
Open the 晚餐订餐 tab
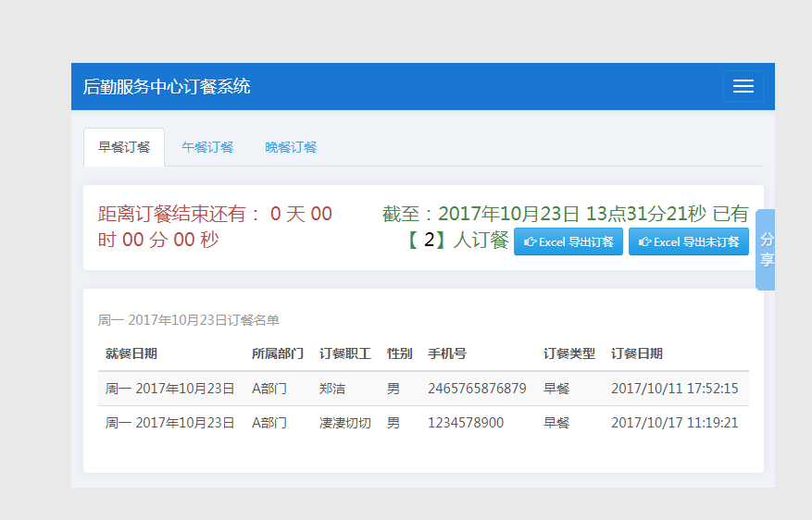[291, 147]
